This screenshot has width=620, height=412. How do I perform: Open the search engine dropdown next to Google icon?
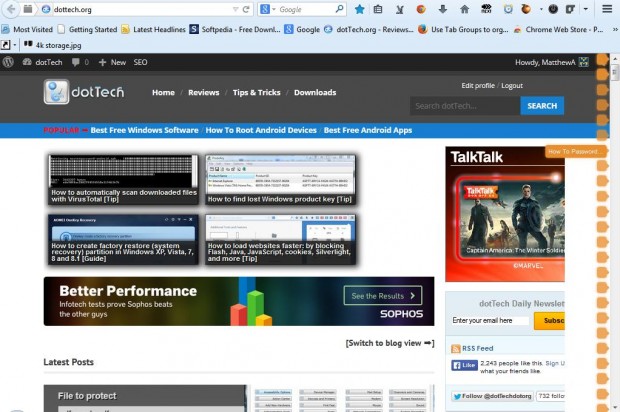(274, 9)
